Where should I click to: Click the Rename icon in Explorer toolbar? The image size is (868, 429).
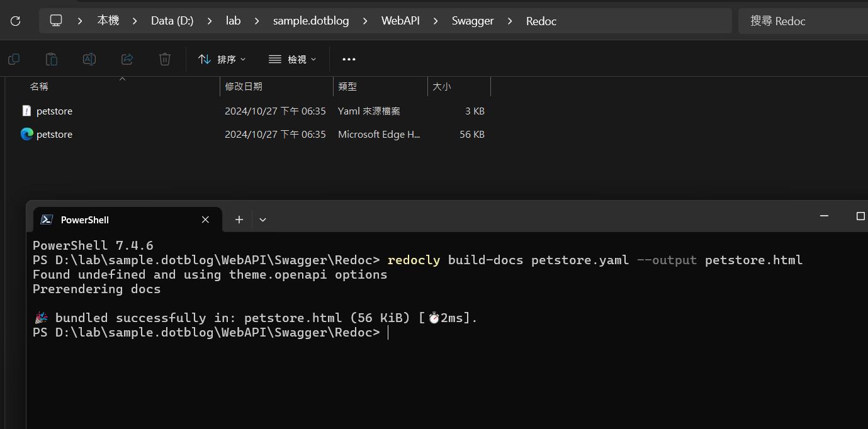pyautogui.click(x=89, y=59)
